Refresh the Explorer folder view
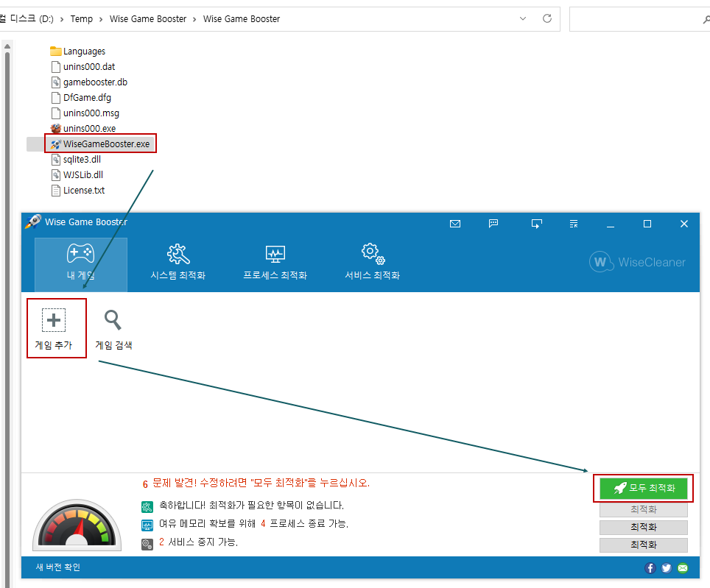Image resolution: width=710 pixels, height=588 pixels. [547, 18]
